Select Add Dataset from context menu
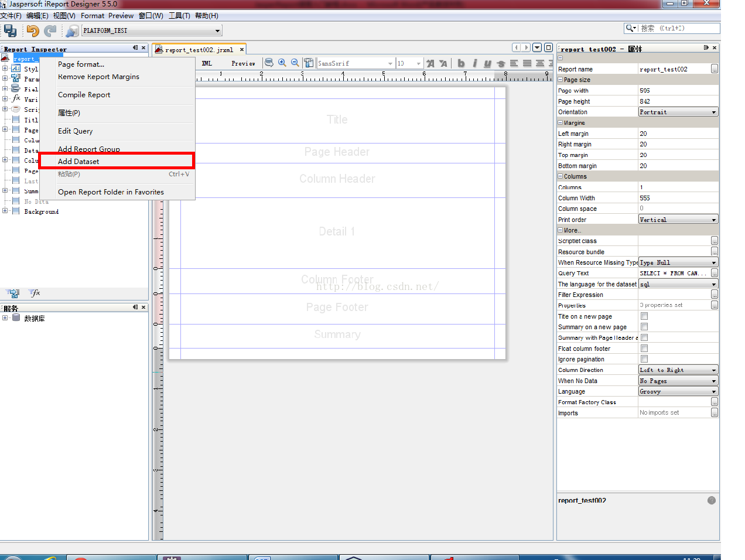This screenshot has width=745, height=560. [x=117, y=161]
